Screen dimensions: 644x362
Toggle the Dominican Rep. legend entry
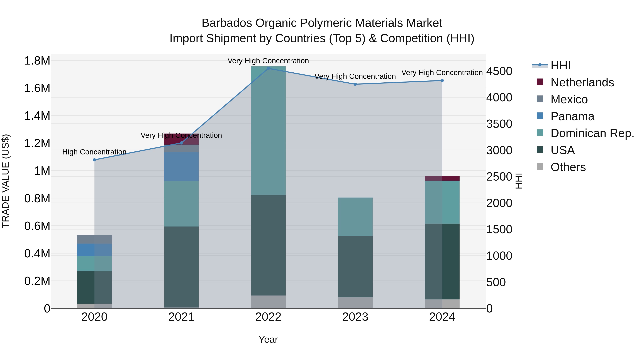tap(586, 133)
